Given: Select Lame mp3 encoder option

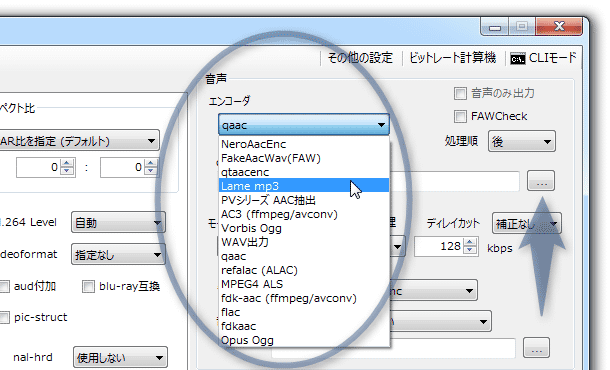Looking at the screenshot, I should (x=304, y=186).
